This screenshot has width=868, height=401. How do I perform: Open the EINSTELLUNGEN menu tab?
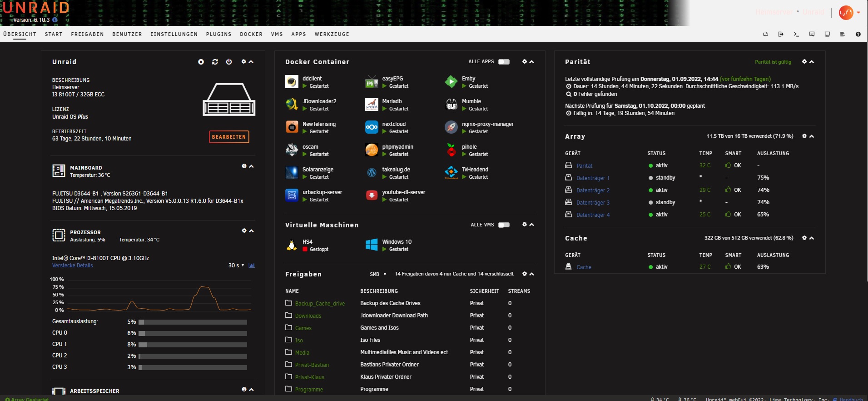click(174, 34)
